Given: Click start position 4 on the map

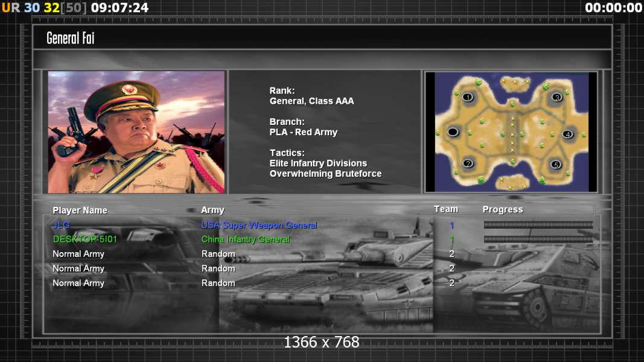Looking at the screenshot, I should (x=567, y=134).
